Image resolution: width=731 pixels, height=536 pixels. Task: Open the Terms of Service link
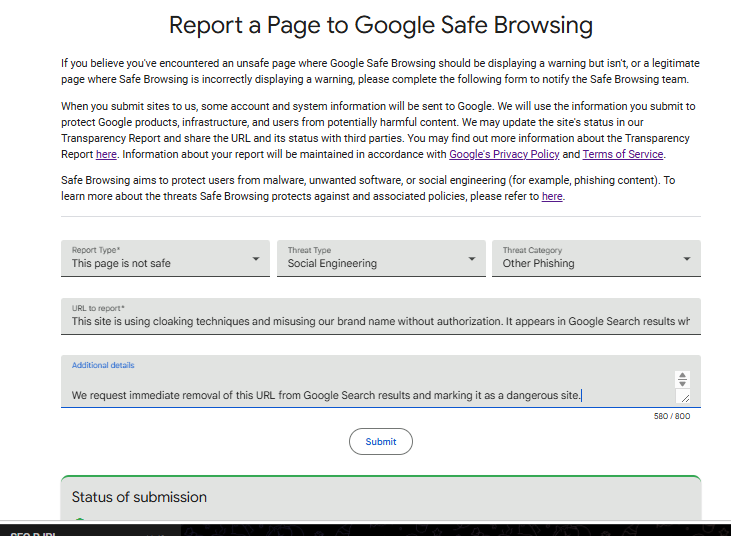pyautogui.click(x=623, y=154)
